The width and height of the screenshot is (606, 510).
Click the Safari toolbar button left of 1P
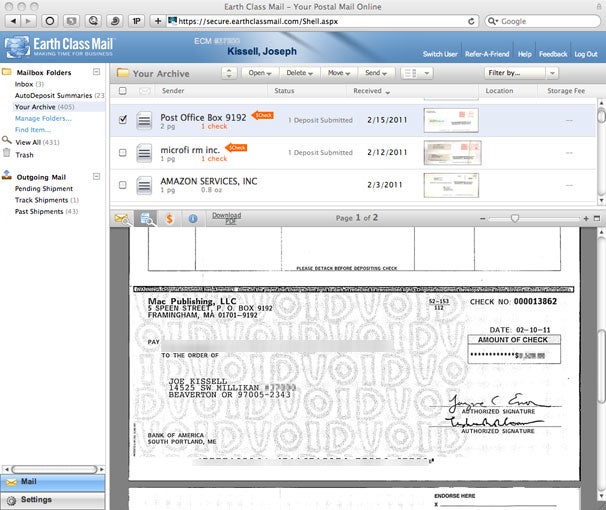tap(115, 21)
